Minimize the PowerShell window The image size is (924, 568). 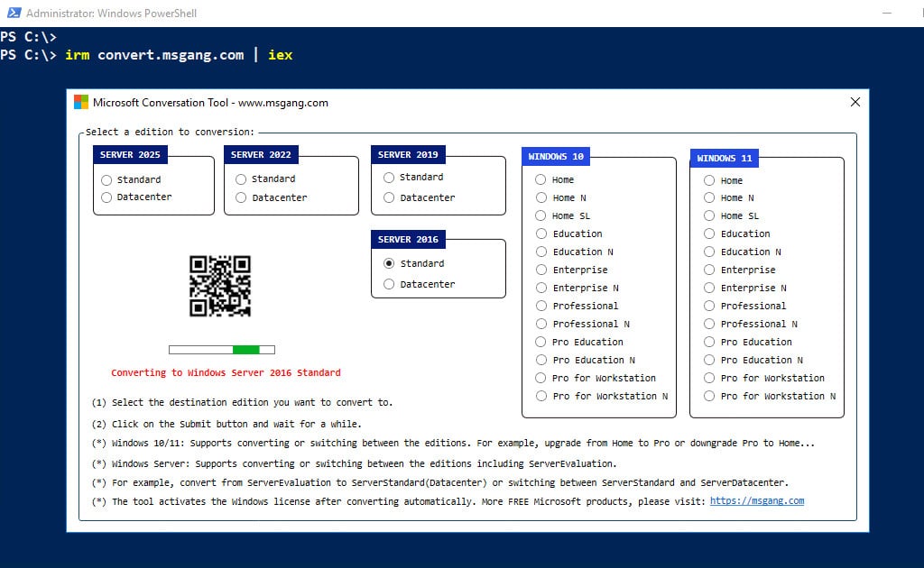click(x=887, y=13)
